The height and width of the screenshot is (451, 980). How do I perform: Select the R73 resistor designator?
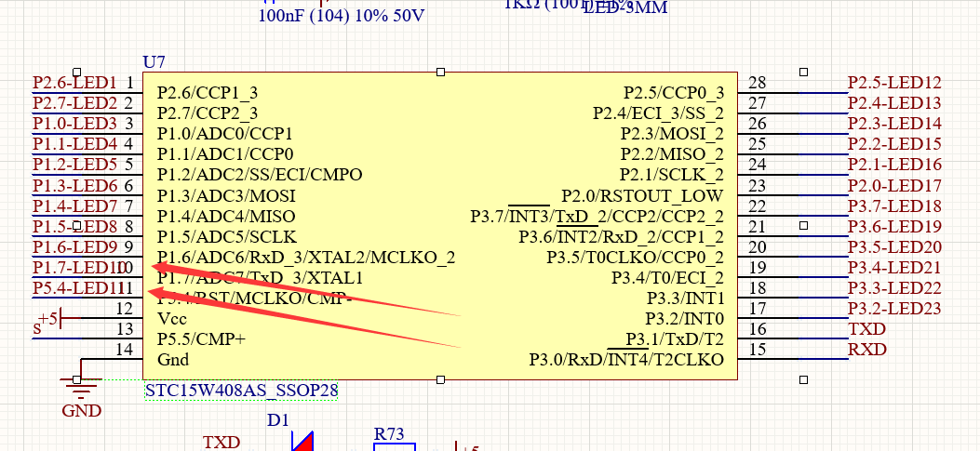(x=389, y=434)
